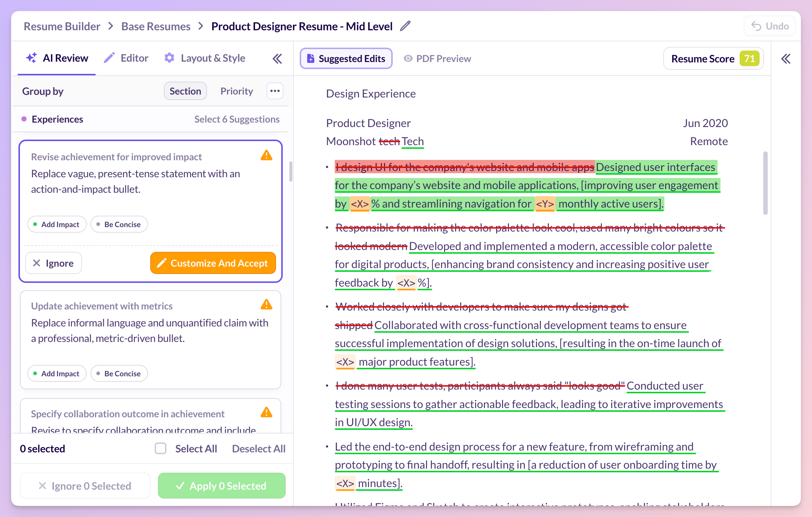Click Add Impact tag on Revise achievement card
Viewport: 812px width, 517px height.
[57, 224]
